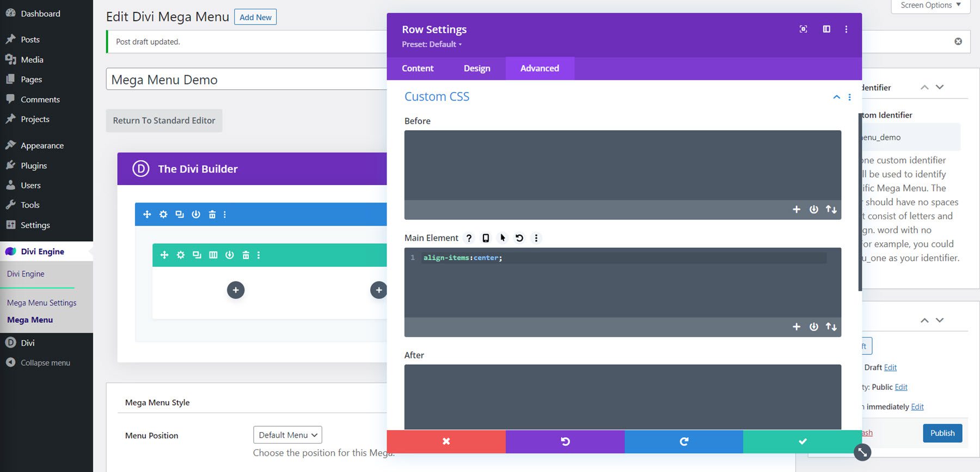Duplicate row via green bar clone icon
The width and height of the screenshot is (980, 472).
pos(197,255)
